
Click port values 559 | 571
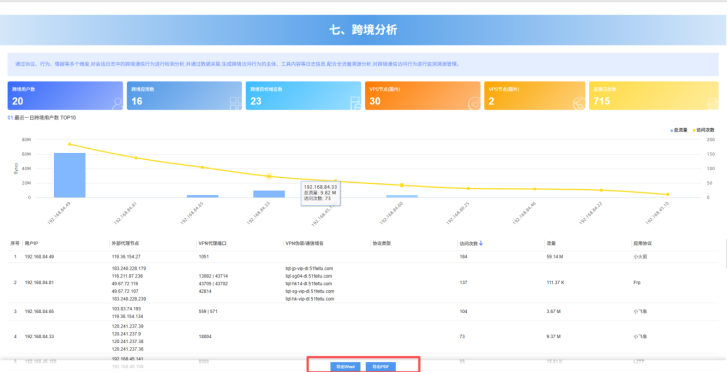208,312
